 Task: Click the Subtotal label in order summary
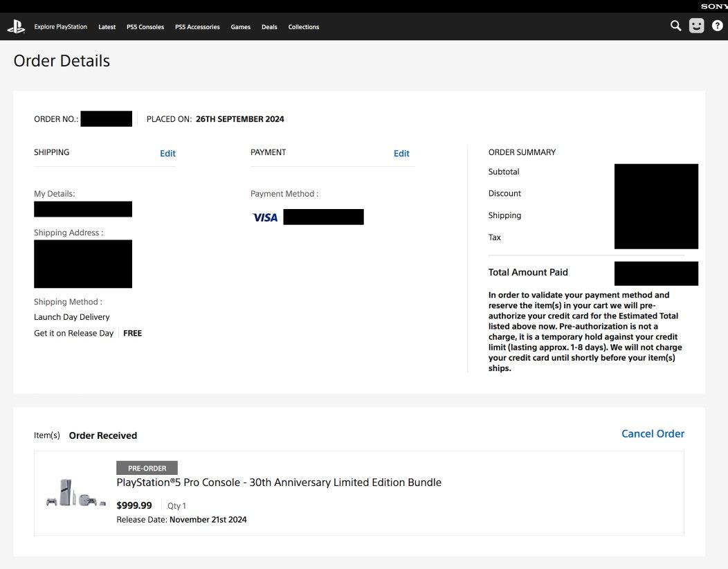[504, 172]
